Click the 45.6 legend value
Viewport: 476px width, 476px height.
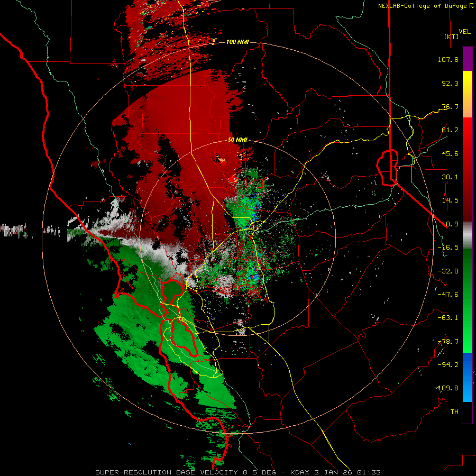(x=450, y=153)
